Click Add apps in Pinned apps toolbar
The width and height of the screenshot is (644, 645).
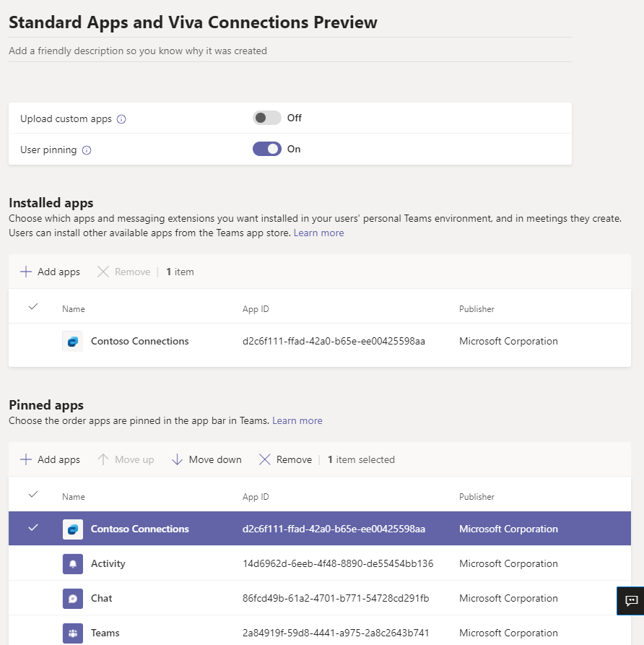(x=50, y=460)
